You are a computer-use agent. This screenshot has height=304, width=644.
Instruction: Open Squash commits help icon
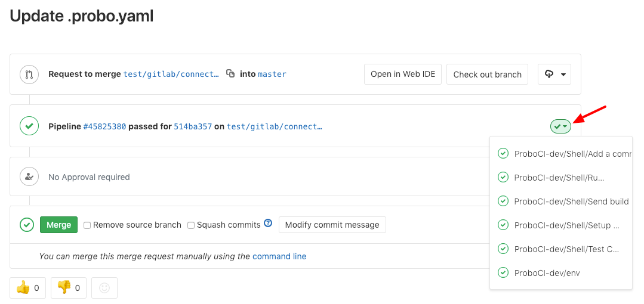click(x=268, y=224)
